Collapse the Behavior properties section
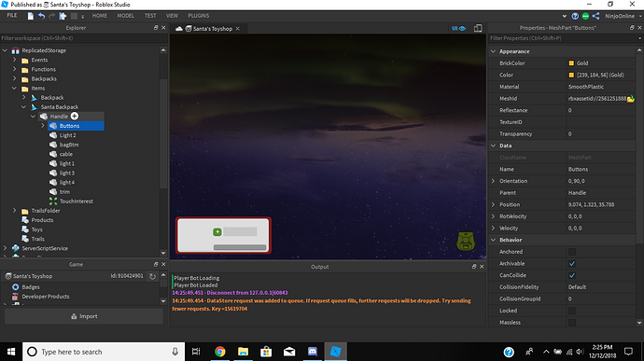 (x=494, y=240)
